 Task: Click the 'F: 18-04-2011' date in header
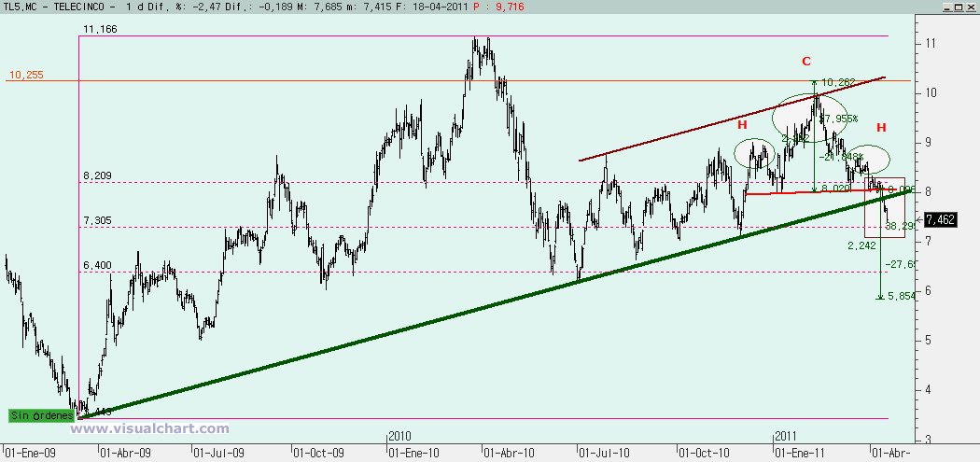pyautogui.click(x=433, y=7)
